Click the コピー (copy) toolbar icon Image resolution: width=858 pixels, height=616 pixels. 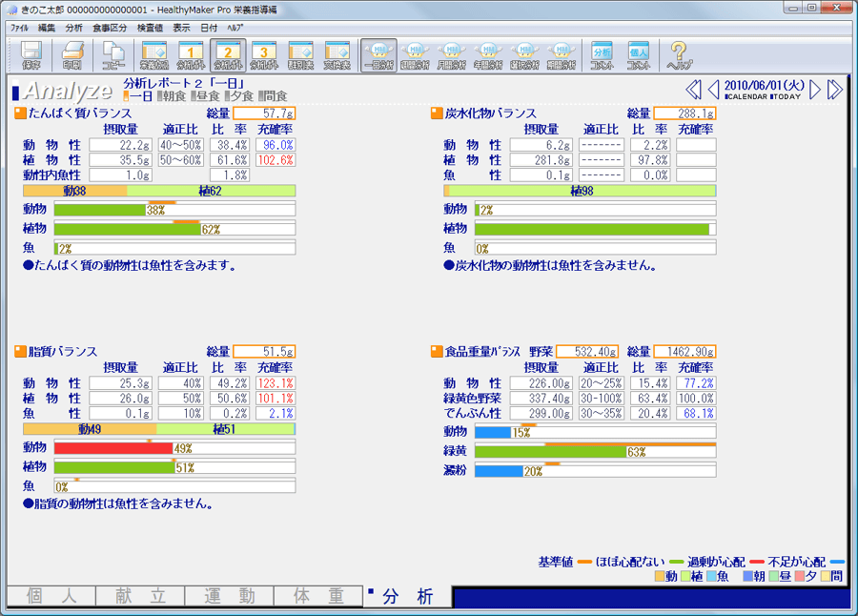[113, 55]
